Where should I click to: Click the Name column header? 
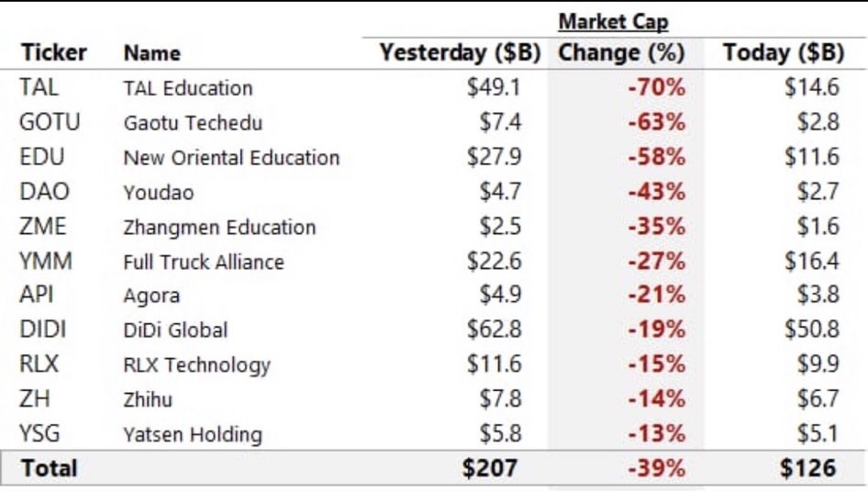tap(152, 53)
